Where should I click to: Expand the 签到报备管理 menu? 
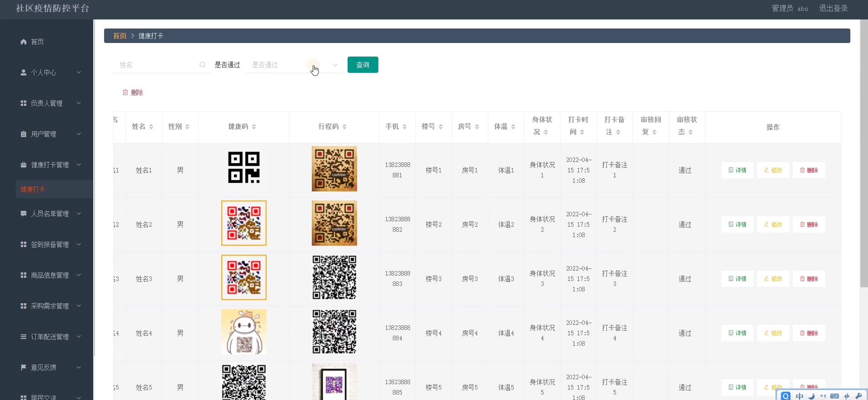(x=79, y=244)
